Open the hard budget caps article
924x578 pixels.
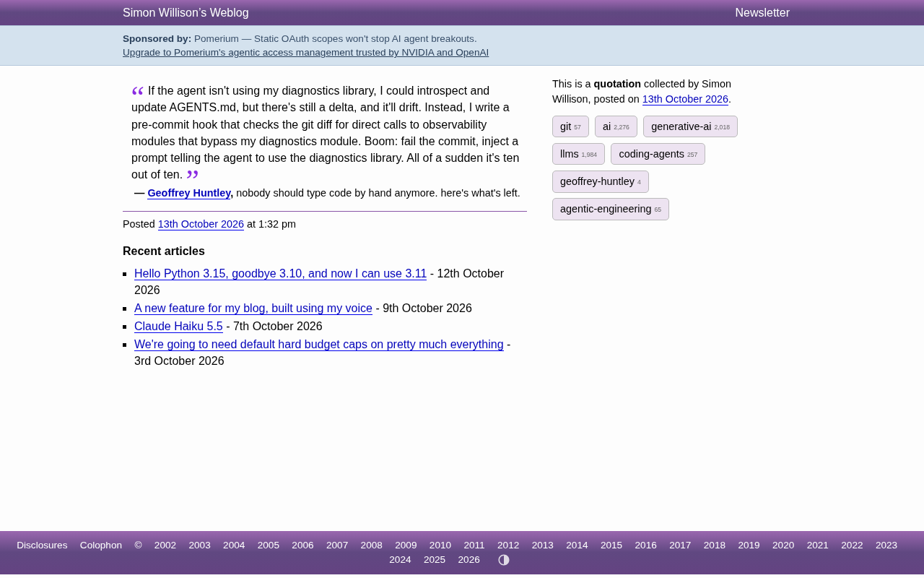click(319, 345)
